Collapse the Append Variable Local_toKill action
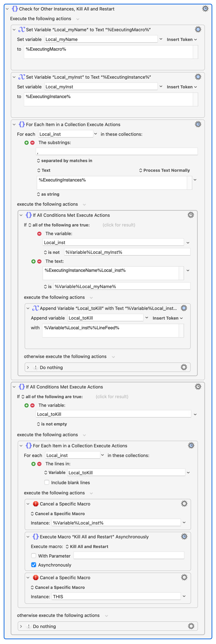The width and height of the screenshot is (216, 644). coord(28,308)
